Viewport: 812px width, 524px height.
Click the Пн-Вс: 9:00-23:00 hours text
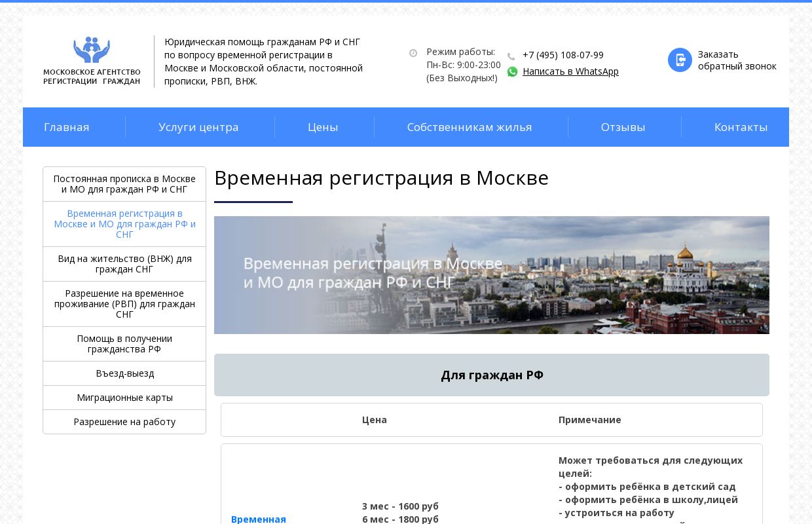pos(464,65)
